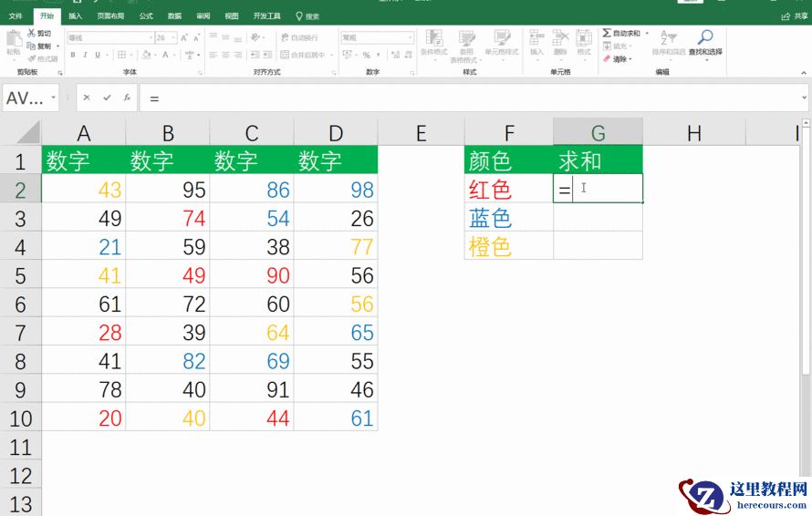Click the Paste (粘贴) icon
Screen dimensions: 812x516
[13, 39]
